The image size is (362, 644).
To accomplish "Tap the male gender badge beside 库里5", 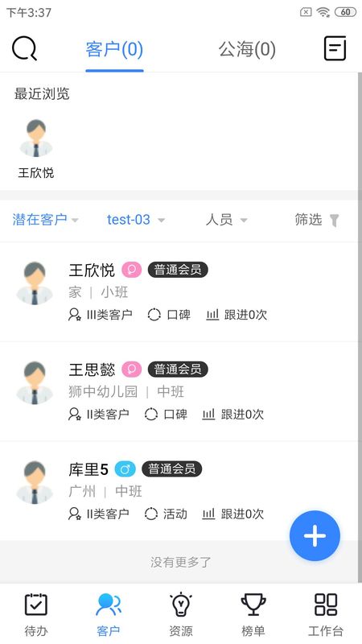I will (x=125, y=469).
